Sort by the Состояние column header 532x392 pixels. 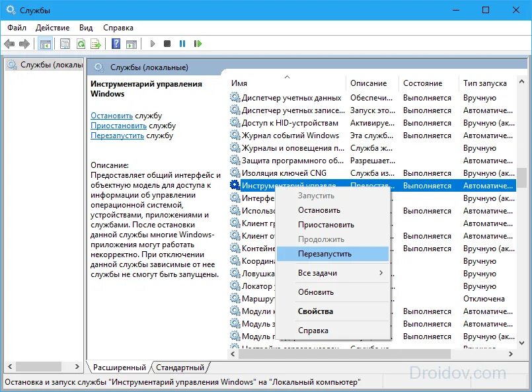coord(429,83)
